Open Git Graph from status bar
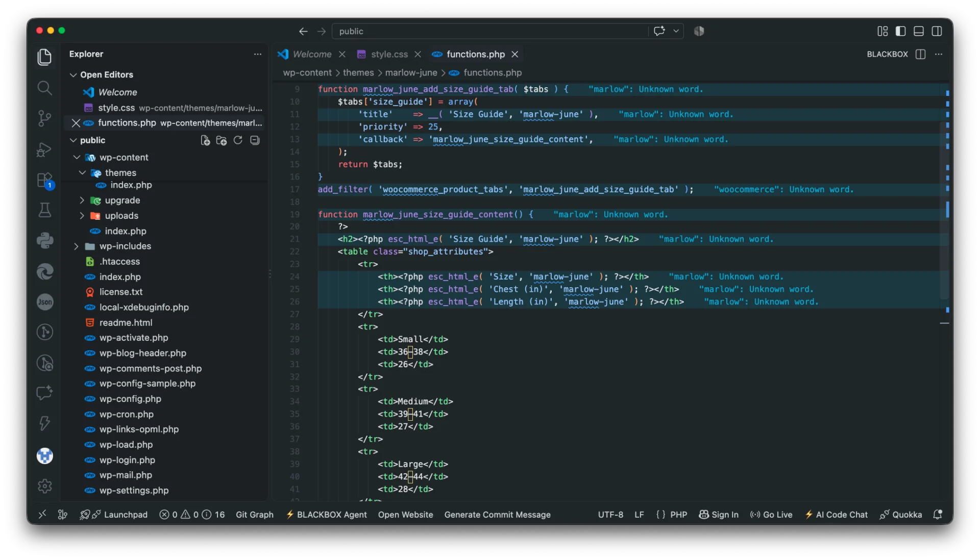Viewport: 980px width, 560px height. pyautogui.click(x=254, y=515)
